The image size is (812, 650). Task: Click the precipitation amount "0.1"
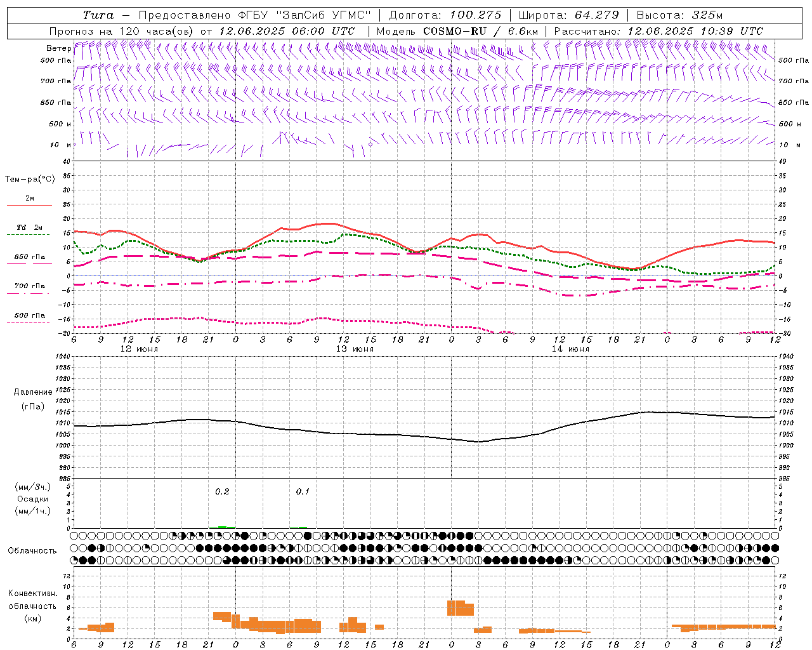coord(303,491)
